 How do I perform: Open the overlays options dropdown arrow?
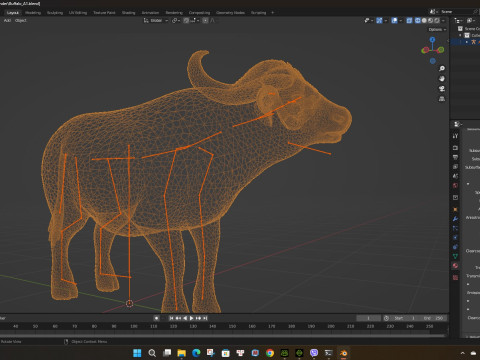click(x=400, y=20)
